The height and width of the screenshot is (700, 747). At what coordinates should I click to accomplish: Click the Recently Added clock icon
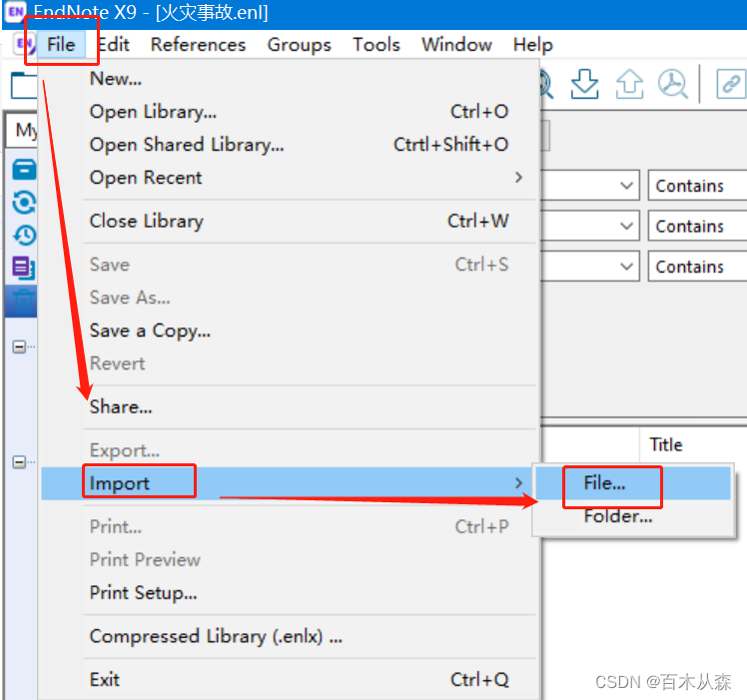click(24, 235)
